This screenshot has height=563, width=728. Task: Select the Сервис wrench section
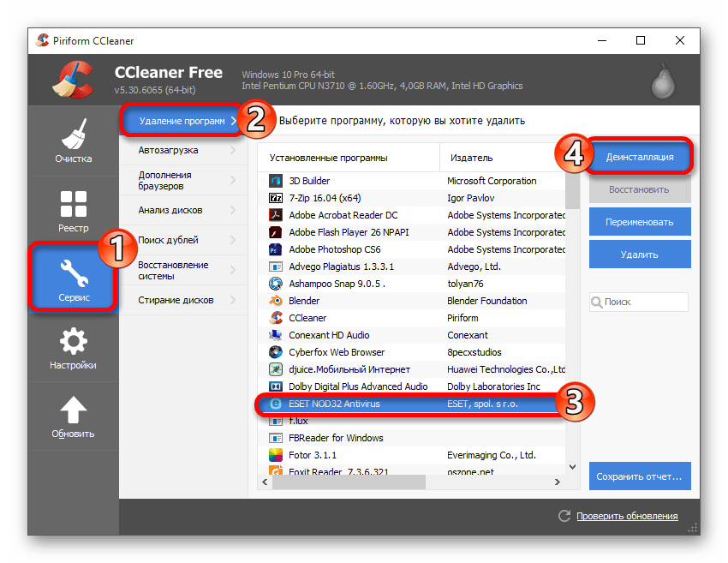point(74,278)
